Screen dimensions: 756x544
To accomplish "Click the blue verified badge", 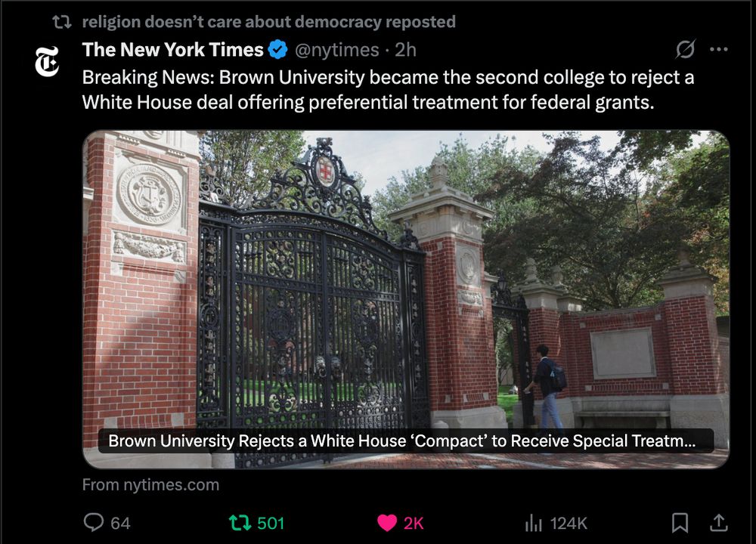I will [x=277, y=50].
